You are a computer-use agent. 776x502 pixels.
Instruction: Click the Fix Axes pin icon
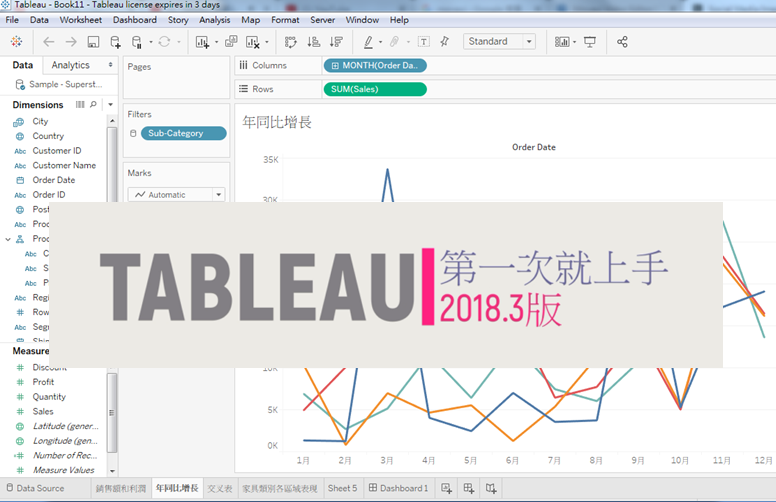[444, 42]
